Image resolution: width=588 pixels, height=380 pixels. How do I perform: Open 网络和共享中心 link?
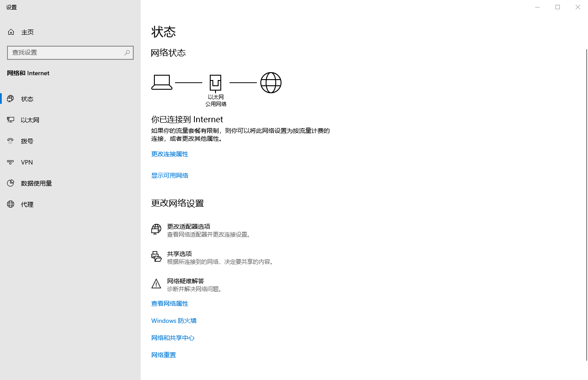[x=173, y=338]
